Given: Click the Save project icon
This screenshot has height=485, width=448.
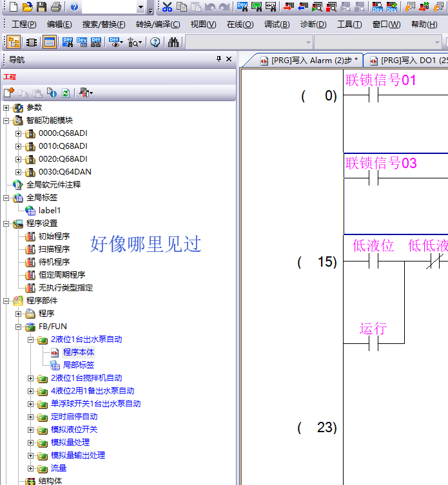Looking at the screenshot, I should [41, 7].
